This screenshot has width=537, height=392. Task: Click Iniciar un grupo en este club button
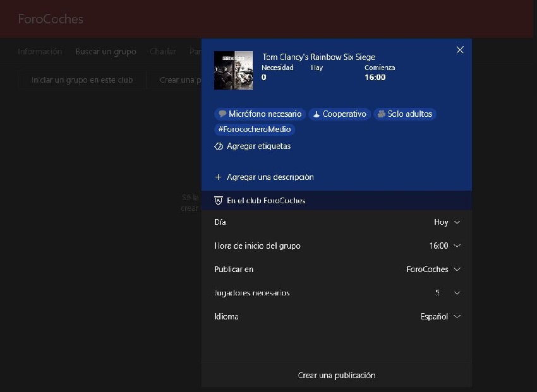point(82,80)
